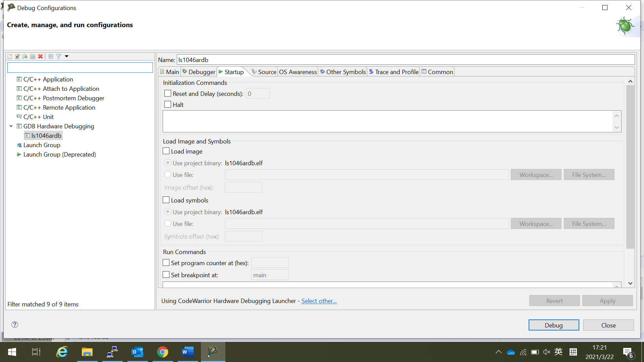644x362 pixels.
Task: Check the Load image option
Action: [x=166, y=151]
